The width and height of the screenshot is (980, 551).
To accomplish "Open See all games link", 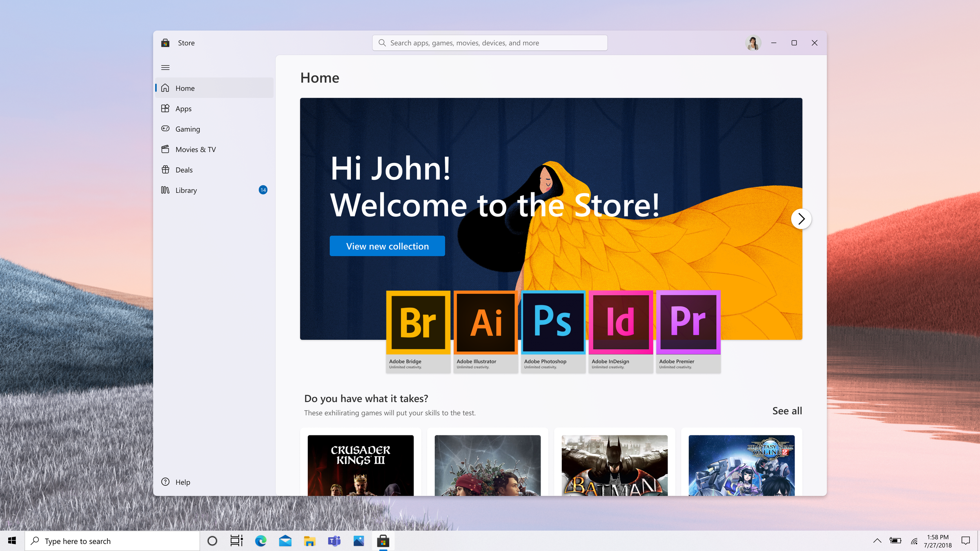I will (787, 411).
